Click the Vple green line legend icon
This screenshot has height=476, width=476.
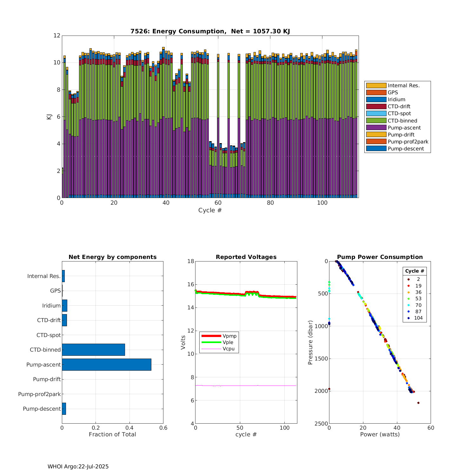click(x=211, y=342)
